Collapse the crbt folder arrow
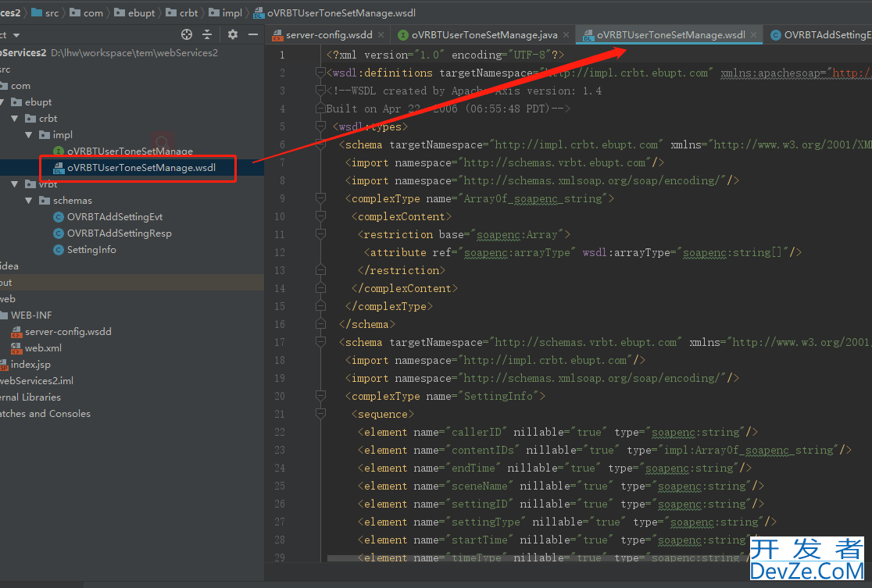 (15, 119)
